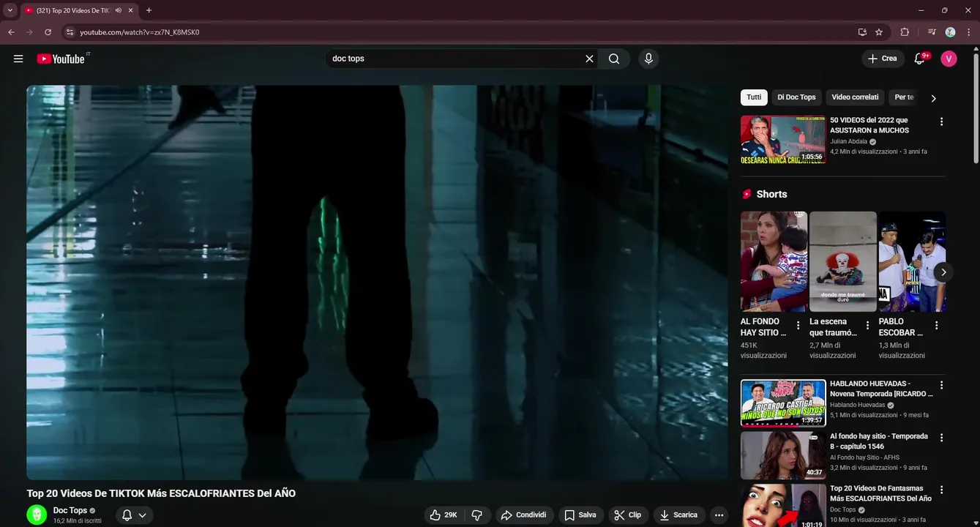Image resolution: width=980 pixels, height=527 pixels.
Task: Run search with magnifier button
Action: (614, 59)
